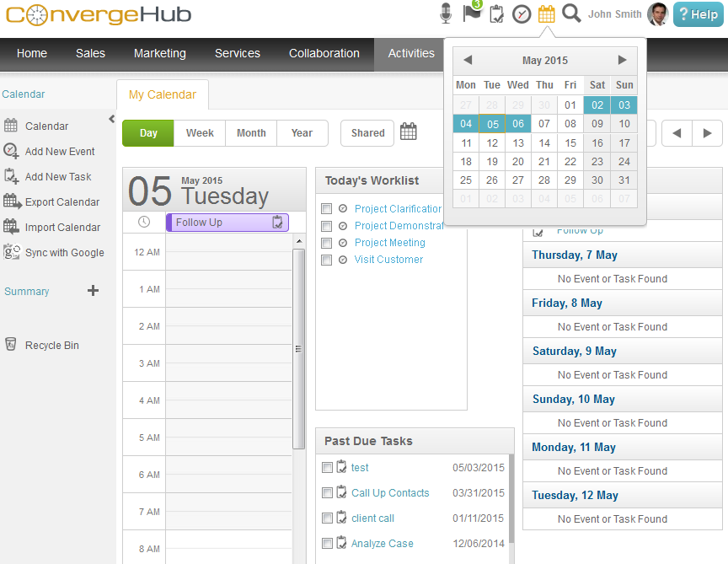Select 14 in the May 2015 picker

tap(544, 143)
